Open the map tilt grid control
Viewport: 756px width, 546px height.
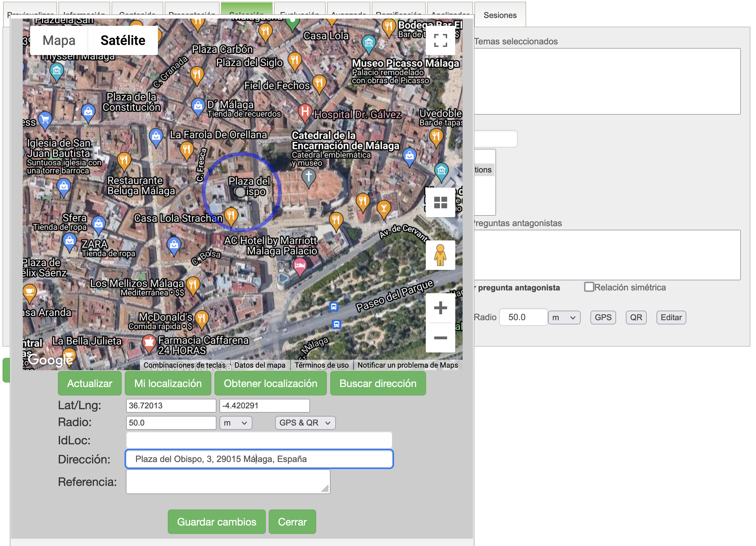(x=440, y=202)
